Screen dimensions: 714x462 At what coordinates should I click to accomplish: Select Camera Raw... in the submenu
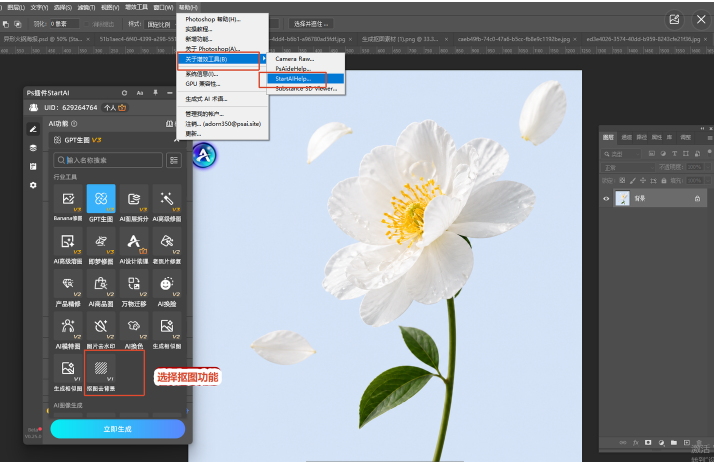coord(305,59)
